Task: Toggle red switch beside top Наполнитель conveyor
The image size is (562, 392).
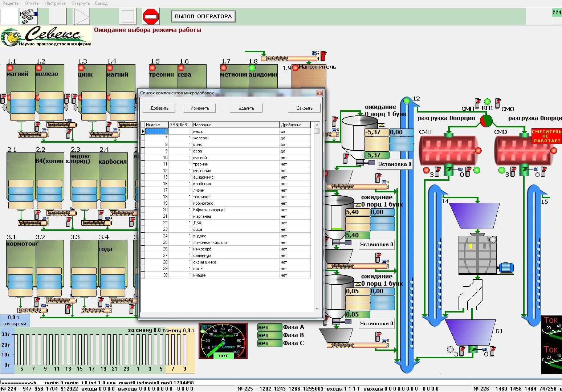Action: (x=323, y=56)
